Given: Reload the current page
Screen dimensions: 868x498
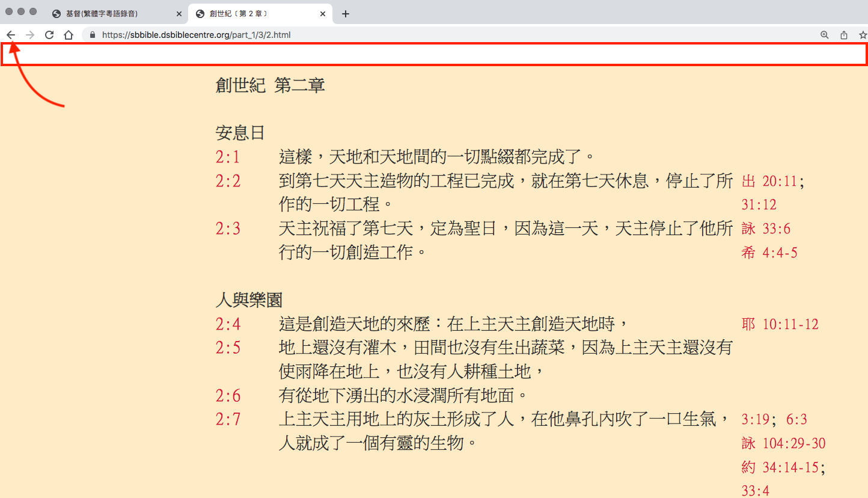Looking at the screenshot, I should (x=49, y=34).
